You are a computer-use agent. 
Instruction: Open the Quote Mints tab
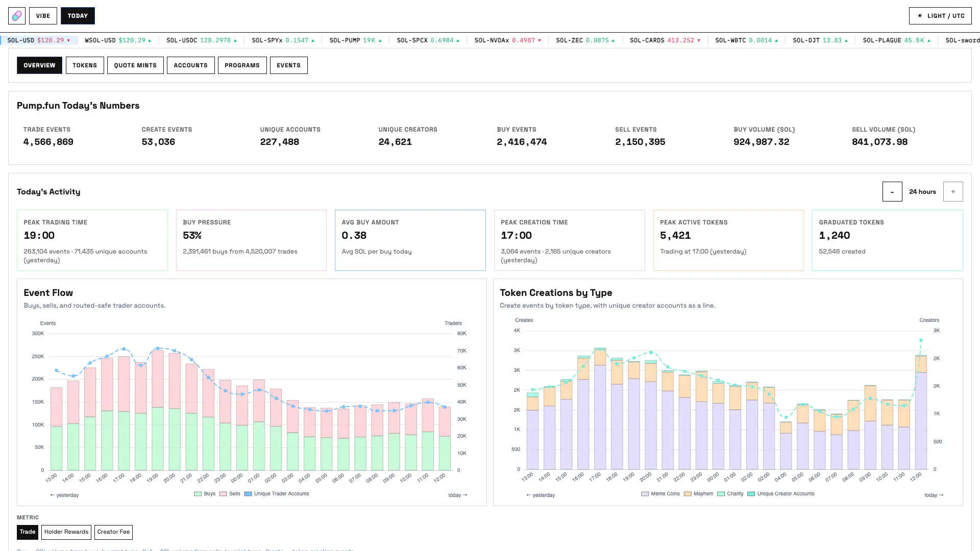click(x=135, y=65)
